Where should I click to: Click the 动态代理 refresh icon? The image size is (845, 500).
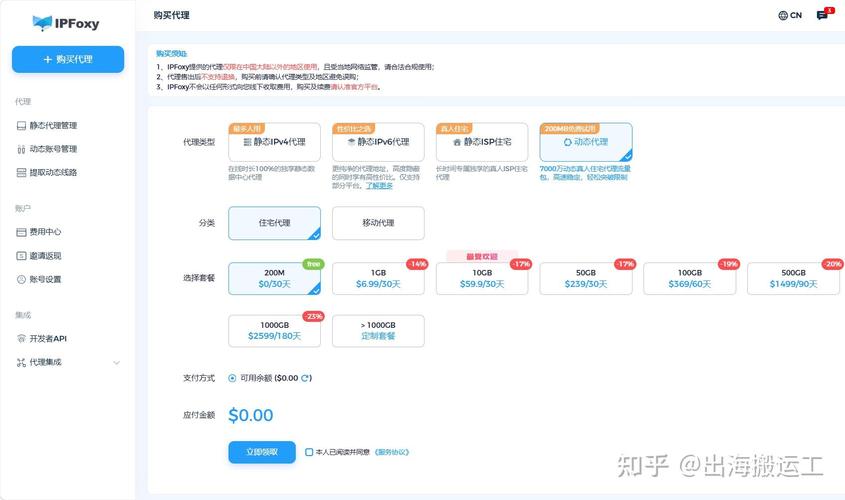pyautogui.click(x=567, y=142)
